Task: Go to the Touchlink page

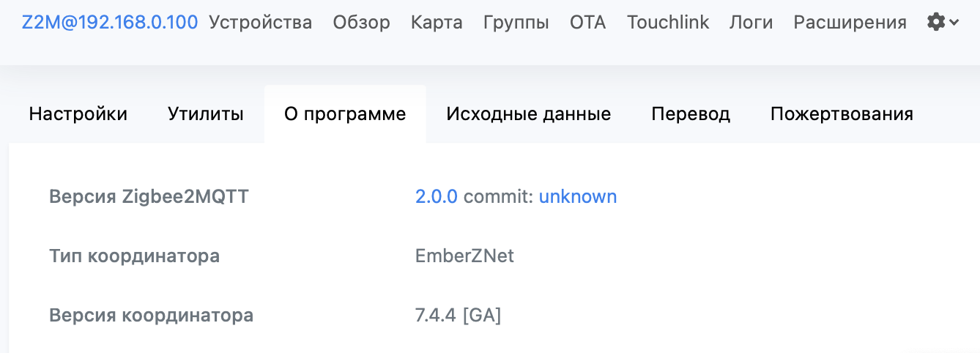Action: point(668,23)
